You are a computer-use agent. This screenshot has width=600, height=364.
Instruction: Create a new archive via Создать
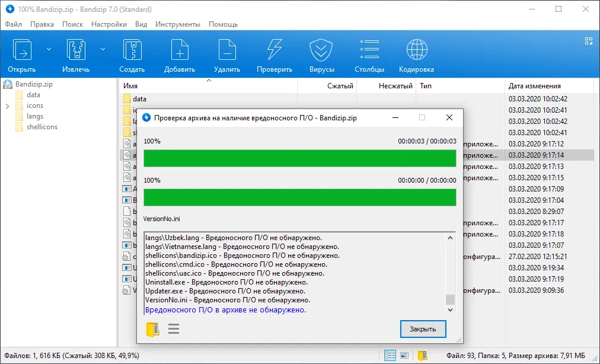pos(132,50)
